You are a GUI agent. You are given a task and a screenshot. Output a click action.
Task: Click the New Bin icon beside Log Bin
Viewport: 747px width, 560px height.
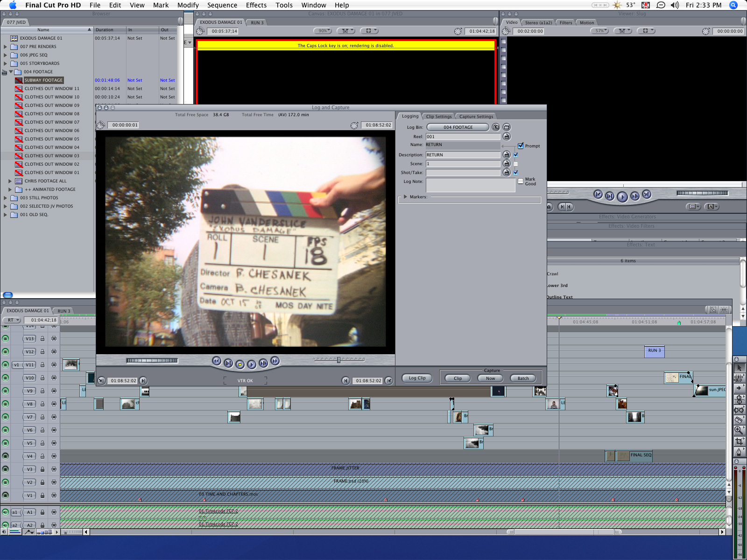(507, 127)
